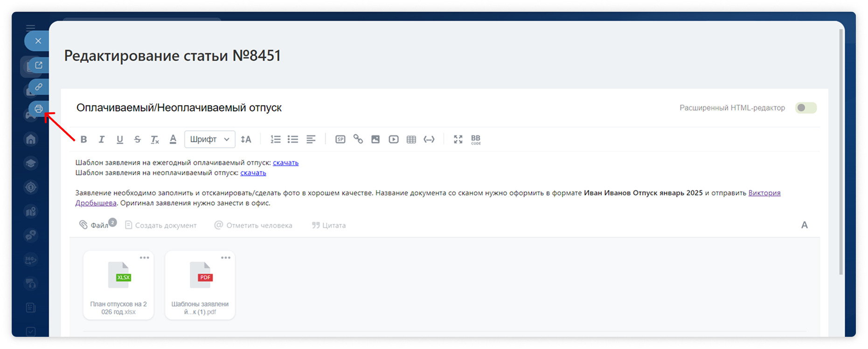Select Отметить человека option
The height and width of the screenshot is (349, 868).
(253, 225)
